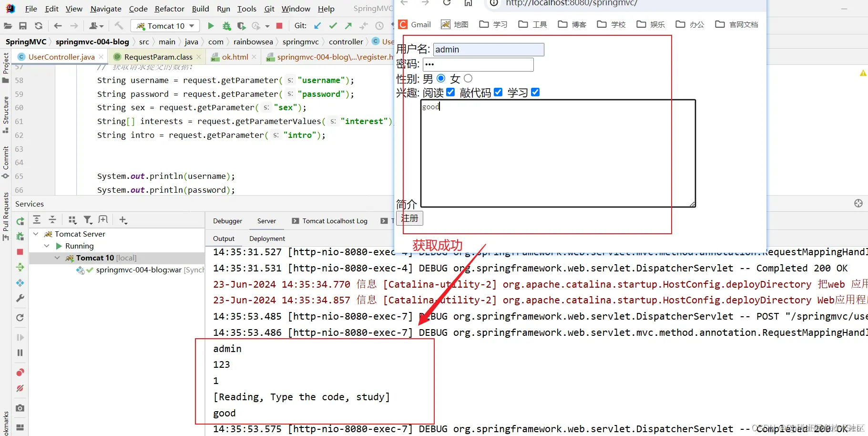Toggle the 学习 checkbox
868x436 pixels.
(x=535, y=92)
